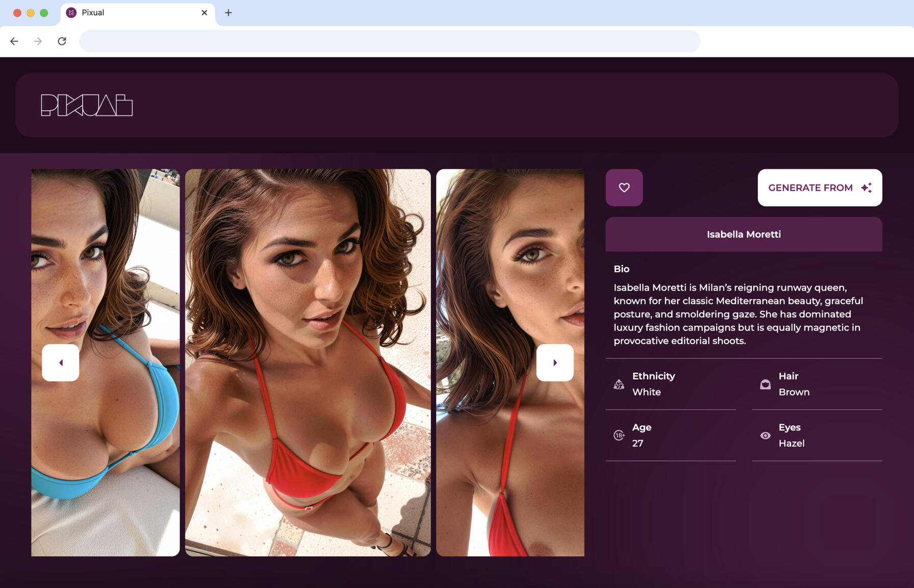
Task: Click the 18+ Age icon
Action: (619, 436)
